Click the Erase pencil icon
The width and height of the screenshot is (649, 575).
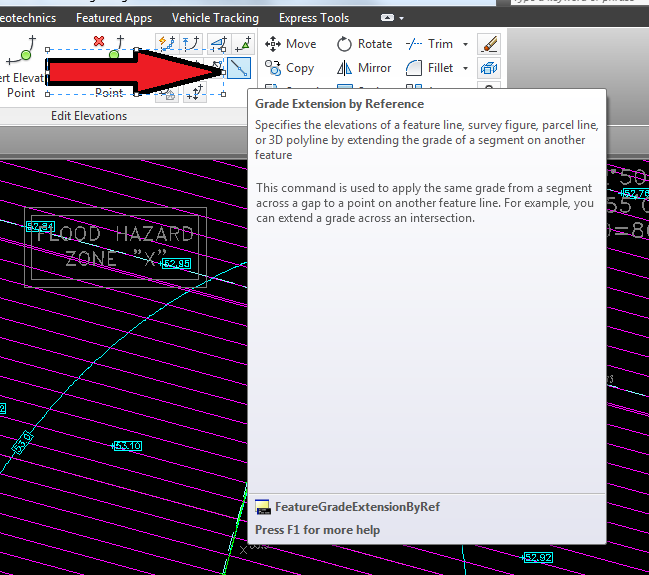click(489, 44)
